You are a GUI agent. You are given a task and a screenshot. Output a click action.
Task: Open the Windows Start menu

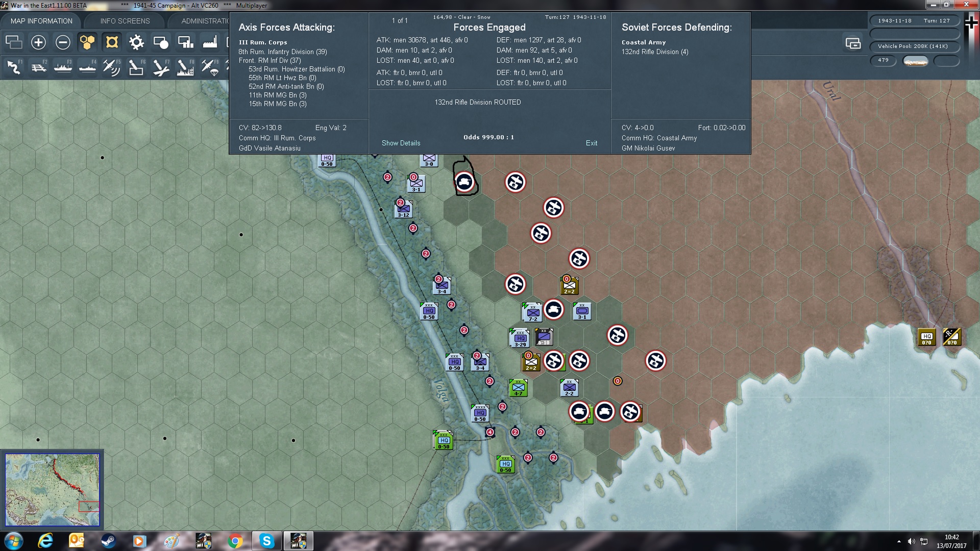pyautogui.click(x=13, y=541)
